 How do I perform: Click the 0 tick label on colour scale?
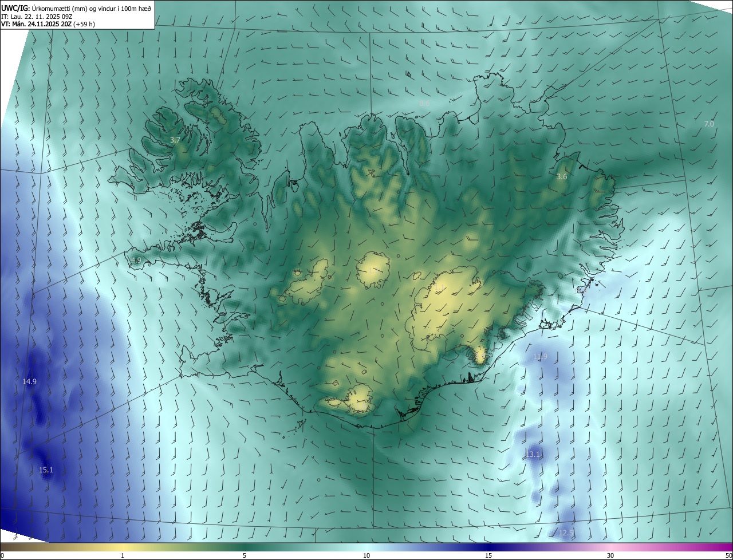pyautogui.click(x=2, y=555)
